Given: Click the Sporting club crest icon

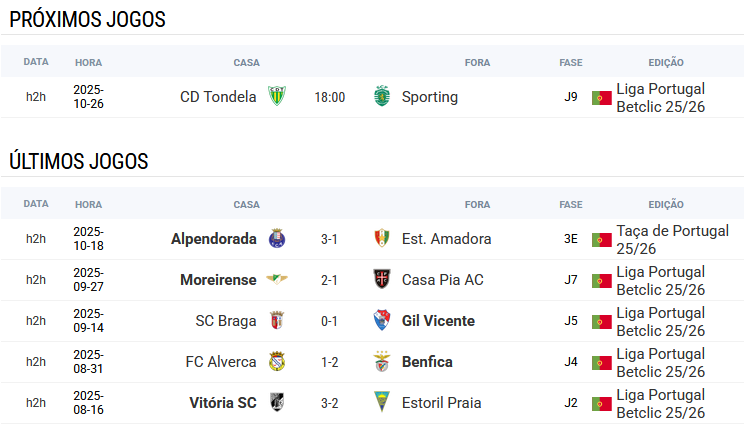Looking at the screenshot, I should 381,97.
